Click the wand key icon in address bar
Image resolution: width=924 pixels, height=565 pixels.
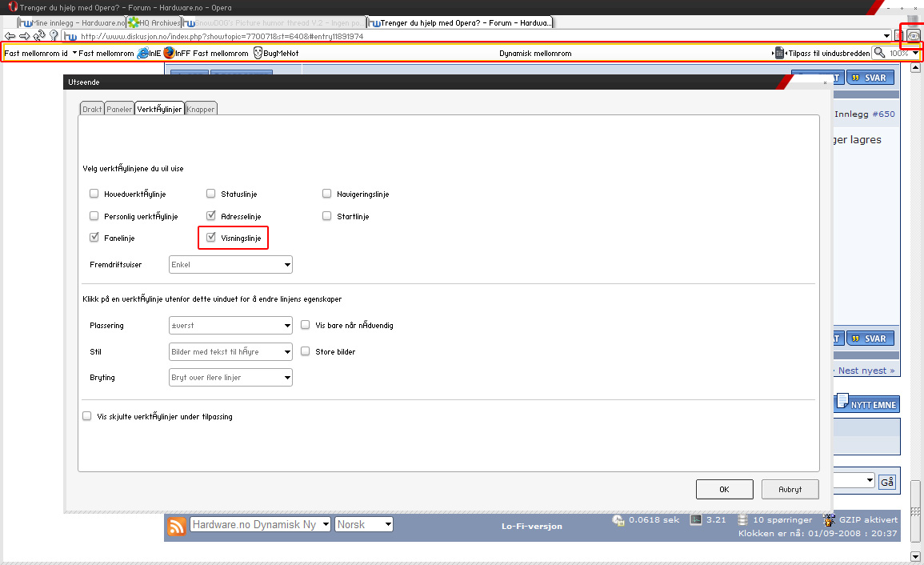point(54,36)
